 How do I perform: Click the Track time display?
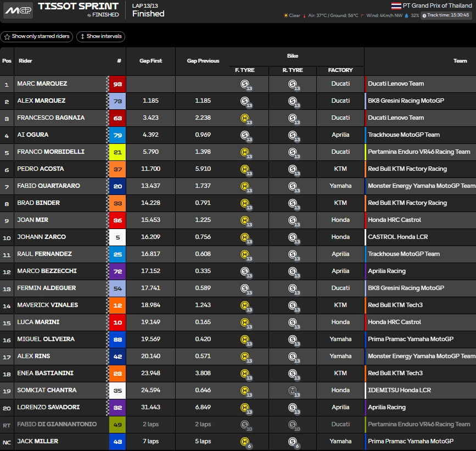pos(446,15)
